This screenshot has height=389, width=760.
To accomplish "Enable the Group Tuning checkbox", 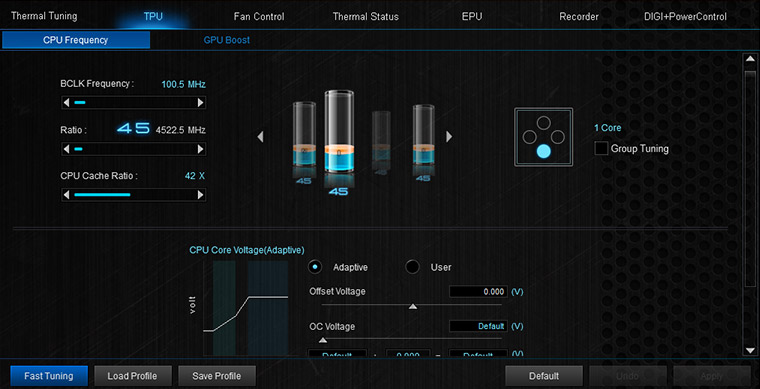I will pos(601,149).
